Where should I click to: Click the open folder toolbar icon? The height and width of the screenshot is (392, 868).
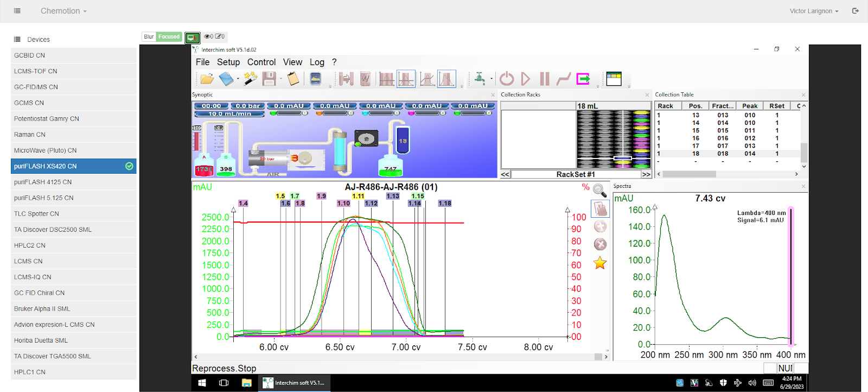point(207,79)
